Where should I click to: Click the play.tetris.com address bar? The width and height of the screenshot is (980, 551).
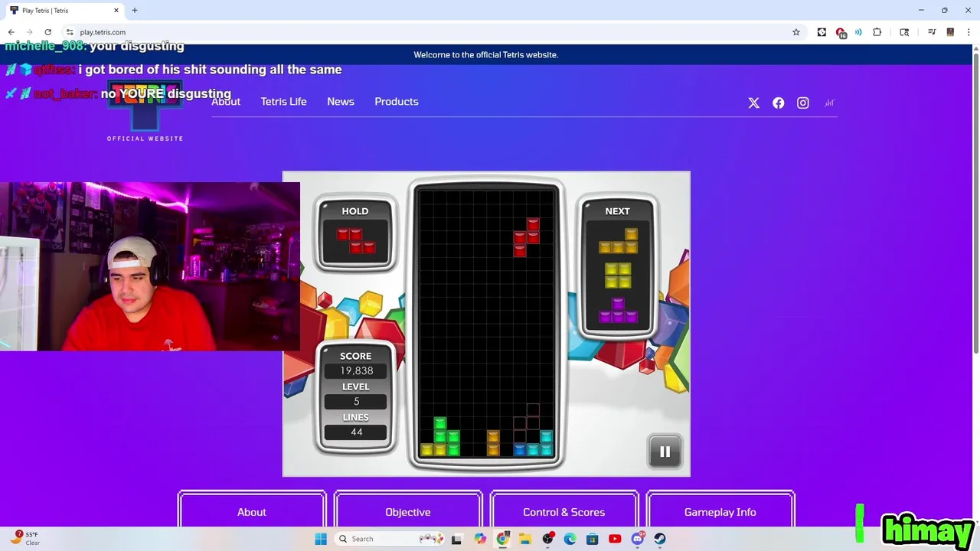[429, 32]
